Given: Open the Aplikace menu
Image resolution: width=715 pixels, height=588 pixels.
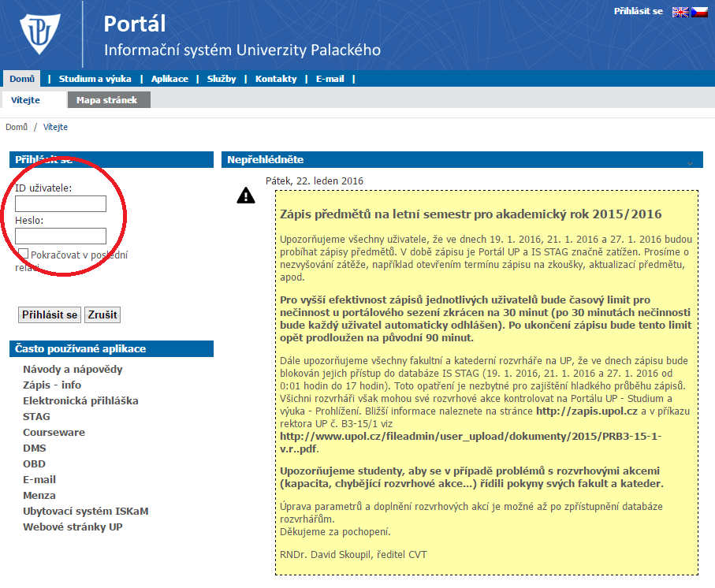Looking at the screenshot, I should (x=169, y=79).
